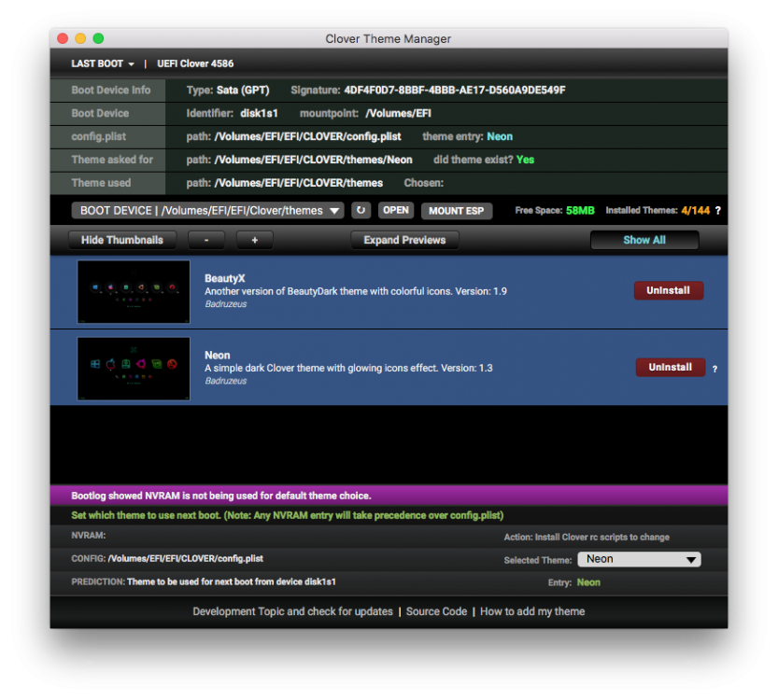Click the Entry Neon value in the PREDICTION row
Image resolution: width=778 pixels, height=700 pixels.
click(x=588, y=582)
